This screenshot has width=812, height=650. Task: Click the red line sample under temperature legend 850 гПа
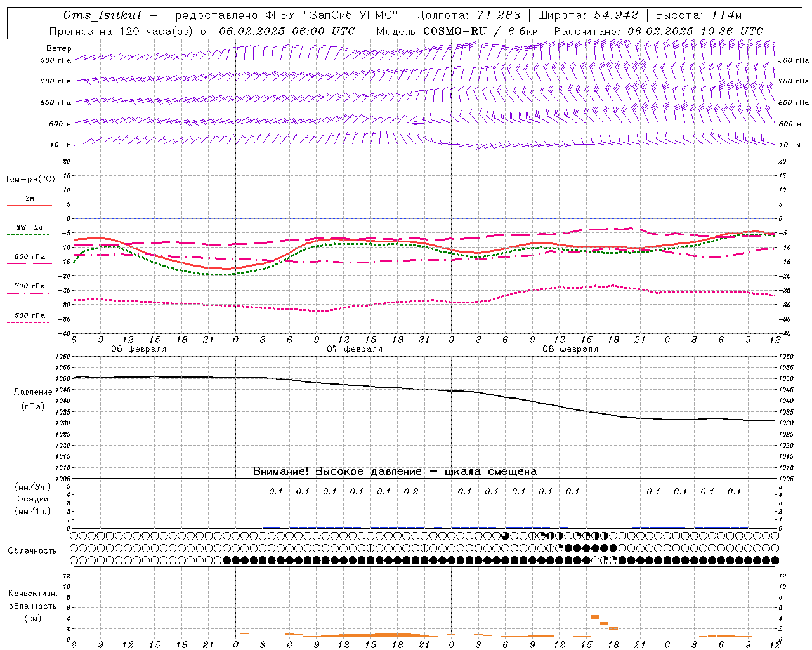(x=28, y=264)
